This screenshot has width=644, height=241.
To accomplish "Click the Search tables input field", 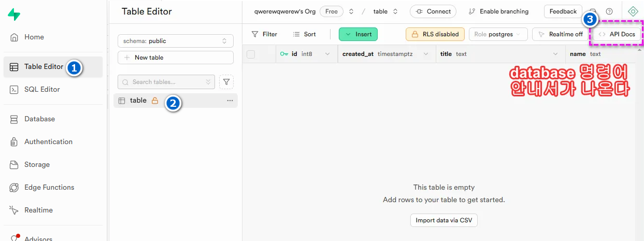I will click(x=166, y=82).
